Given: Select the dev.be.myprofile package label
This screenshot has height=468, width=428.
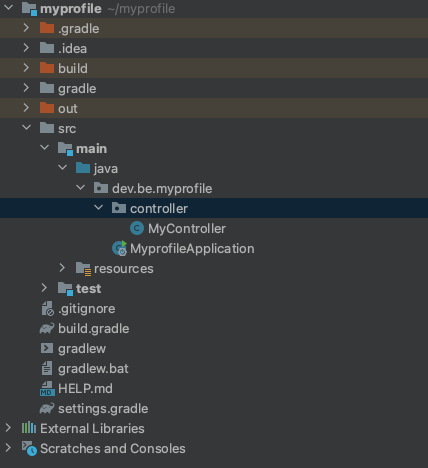Looking at the screenshot, I should [x=162, y=189].
